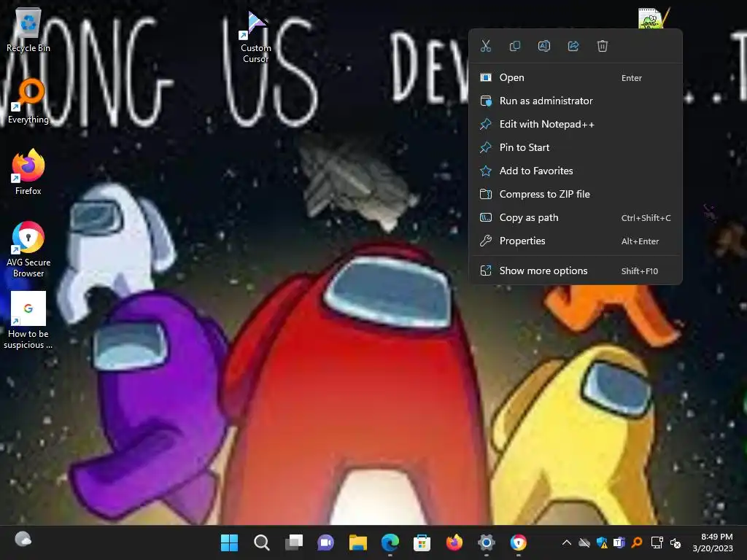Choose Add to Favorites
747x560 pixels.
(x=576, y=171)
